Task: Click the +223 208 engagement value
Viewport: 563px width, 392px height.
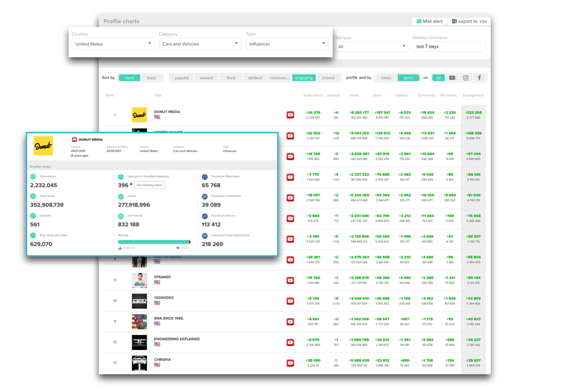Action: click(x=473, y=113)
